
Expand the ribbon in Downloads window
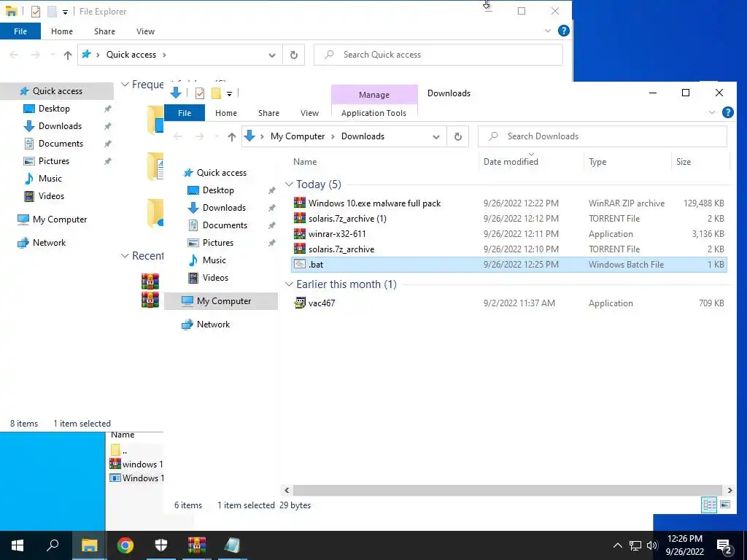[x=712, y=112]
